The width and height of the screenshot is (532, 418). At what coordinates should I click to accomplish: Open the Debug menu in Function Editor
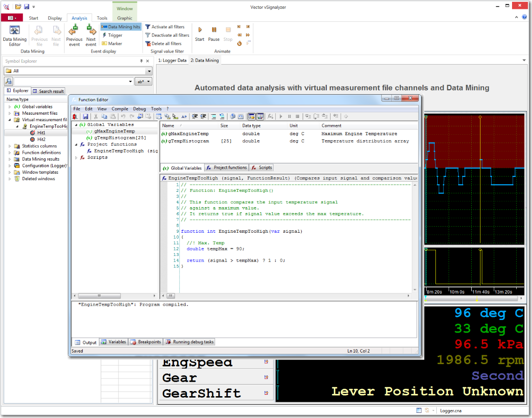(139, 109)
